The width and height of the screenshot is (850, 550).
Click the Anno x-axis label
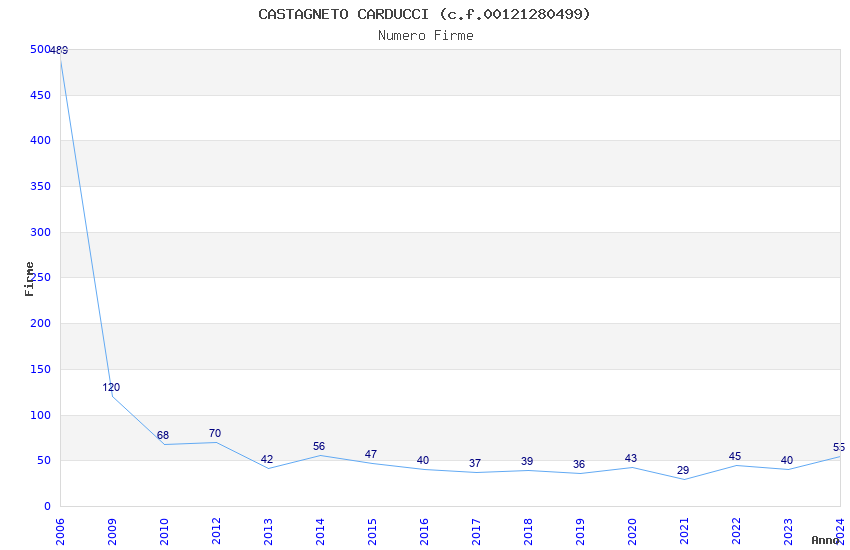825,540
